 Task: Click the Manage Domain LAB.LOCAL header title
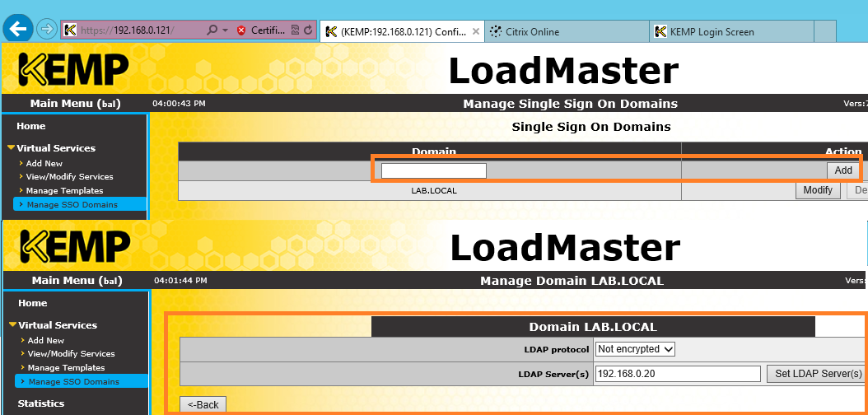pyautogui.click(x=572, y=281)
